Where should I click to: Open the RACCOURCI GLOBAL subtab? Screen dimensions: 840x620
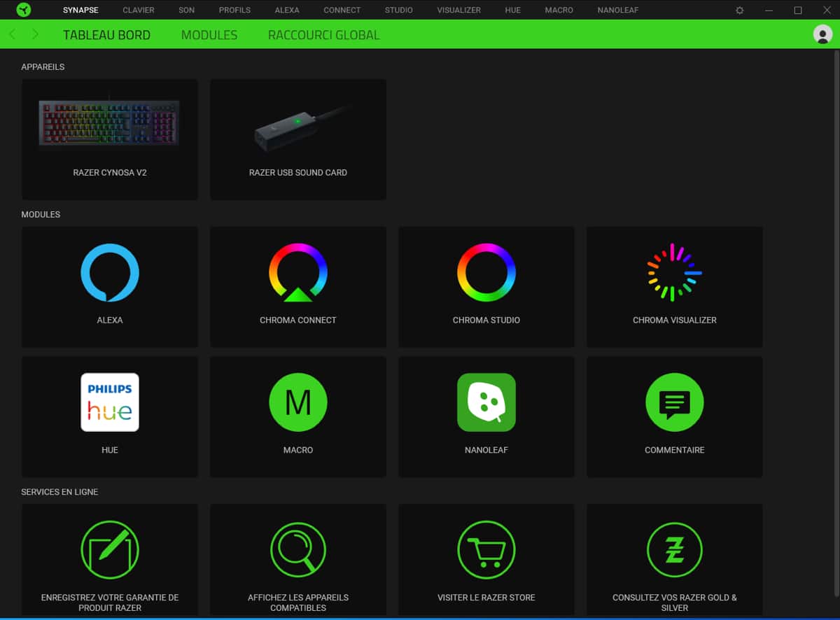point(324,35)
